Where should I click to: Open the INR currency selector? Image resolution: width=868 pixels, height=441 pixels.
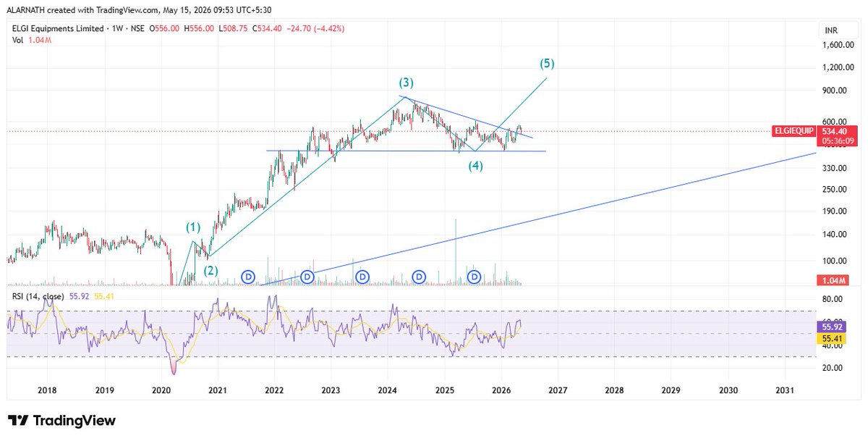click(831, 31)
